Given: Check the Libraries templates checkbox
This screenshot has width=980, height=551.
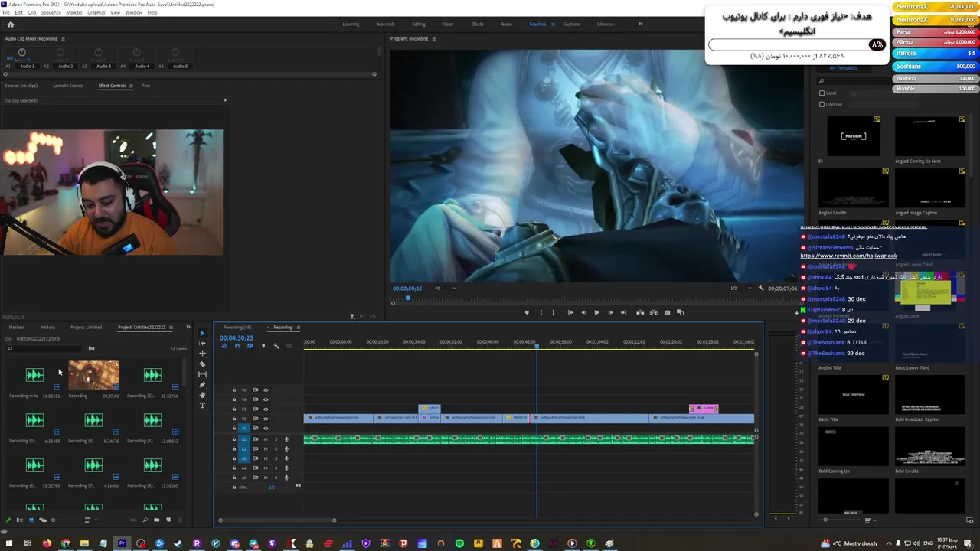Looking at the screenshot, I should coord(822,104).
